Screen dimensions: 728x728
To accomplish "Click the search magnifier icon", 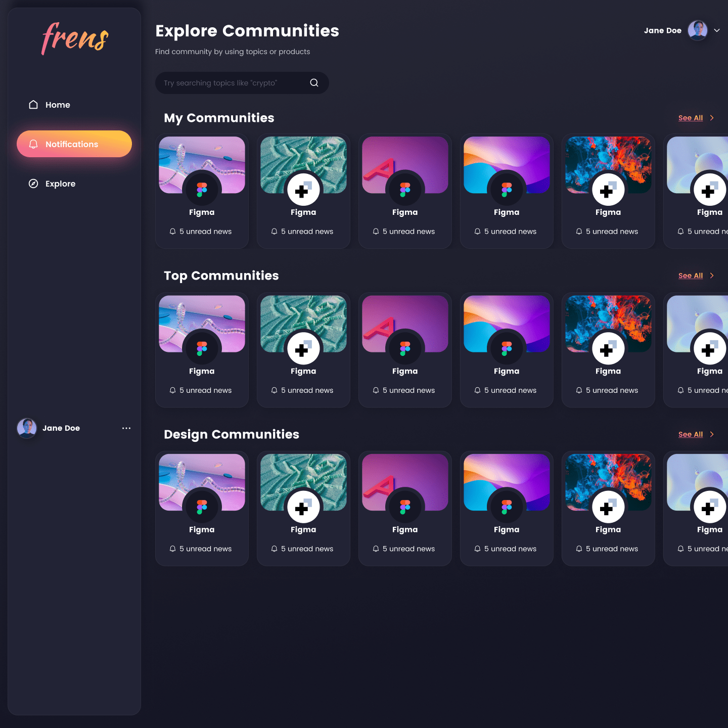I will coord(314,83).
